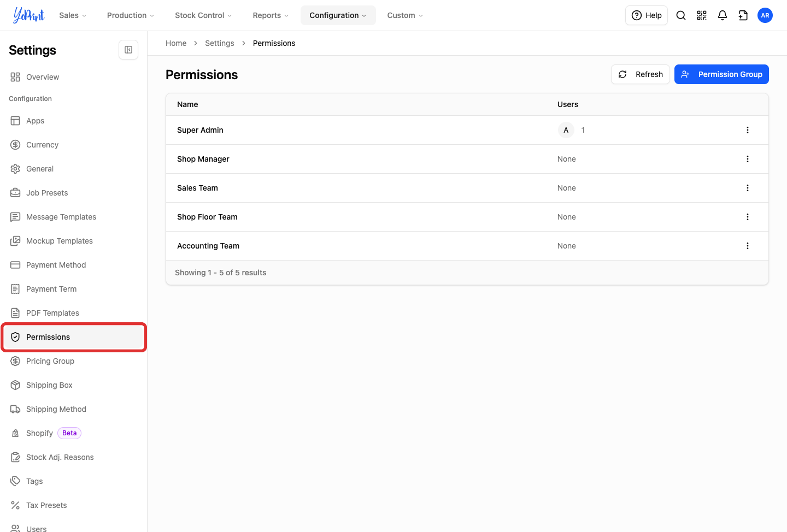Open row actions for Accounting Team
787x532 pixels.
(x=748, y=246)
